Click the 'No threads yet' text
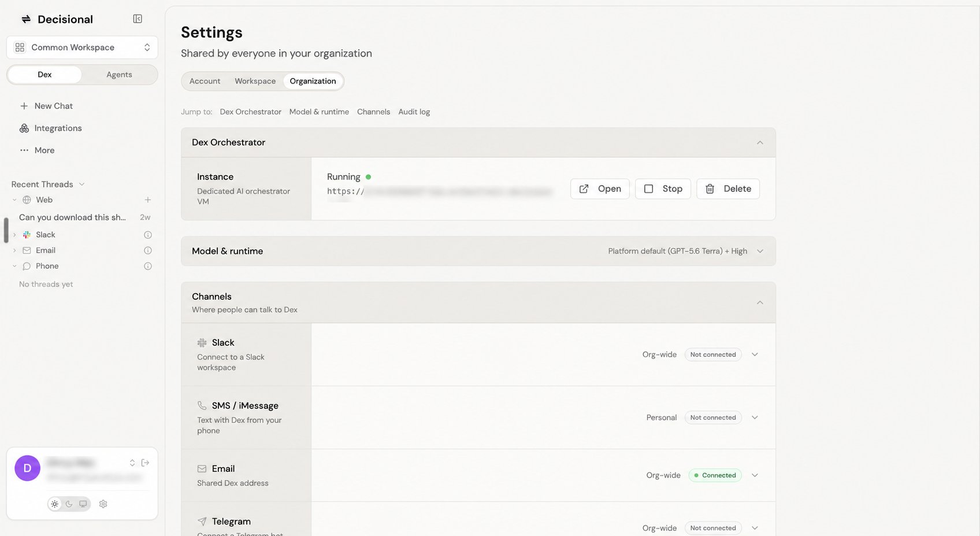This screenshot has height=536, width=980. coord(46,284)
